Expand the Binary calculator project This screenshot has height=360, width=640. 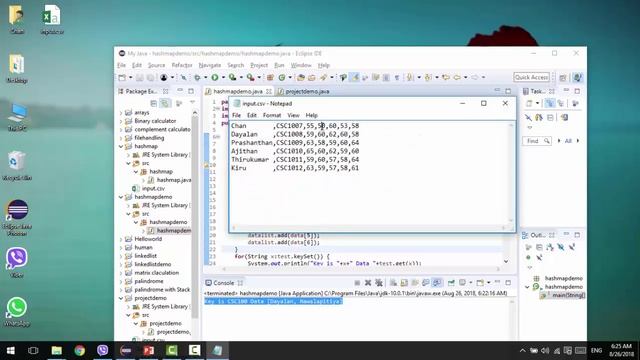[121, 121]
